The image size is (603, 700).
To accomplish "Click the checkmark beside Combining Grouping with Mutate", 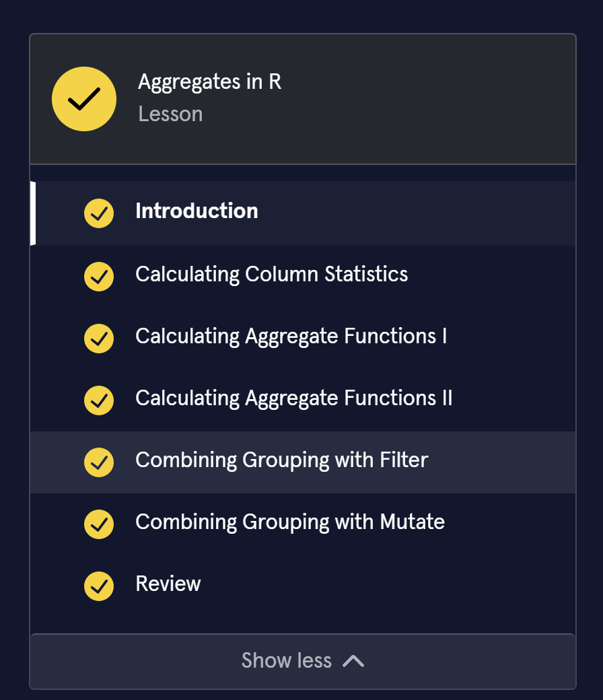I will [99, 524].
